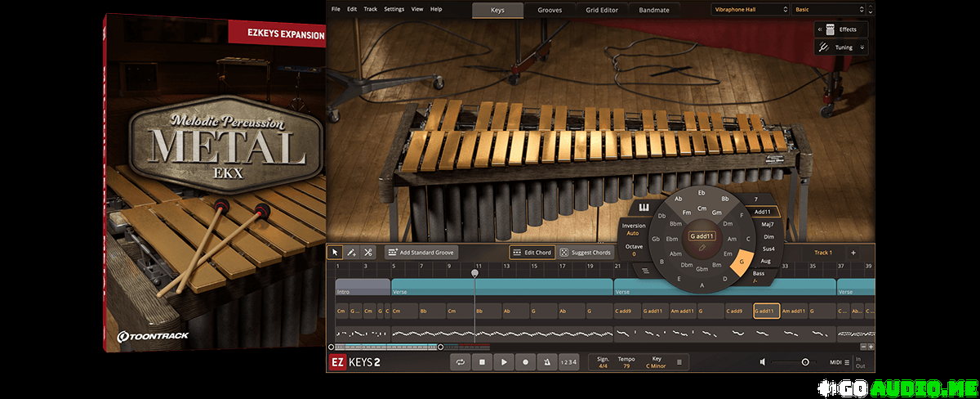The height and width of the screenshot is (399, 980).
Task: Select the Add11 chord type
Action: click(x=764, y=212)
